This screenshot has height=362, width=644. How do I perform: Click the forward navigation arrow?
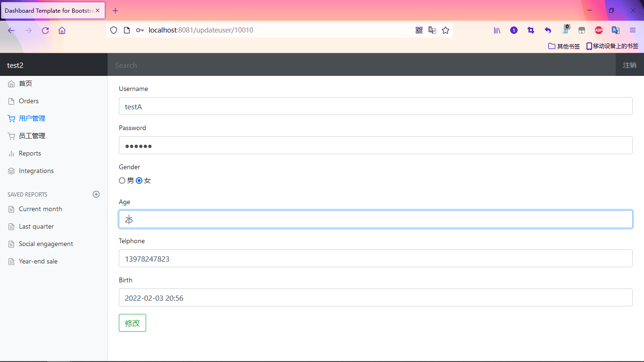28,30
